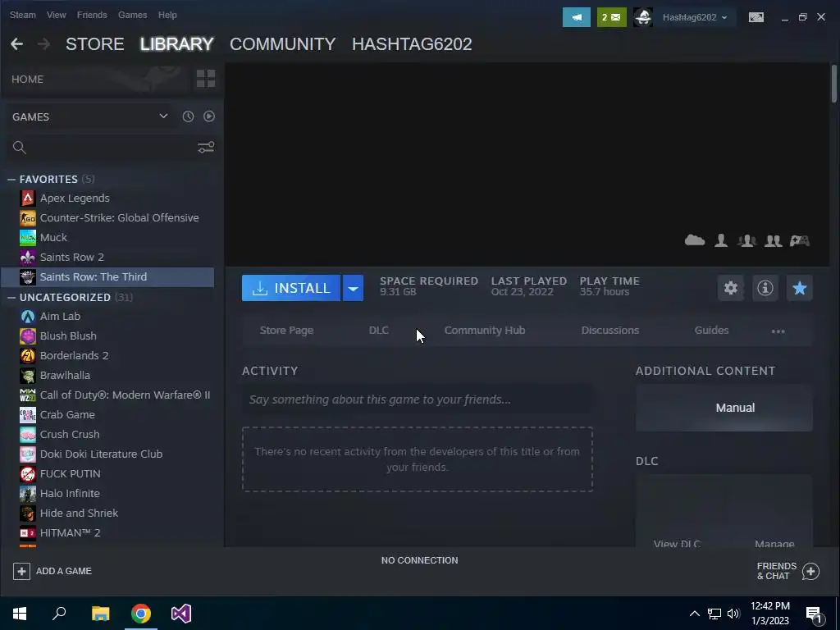Open game settings gear icon

731,288
